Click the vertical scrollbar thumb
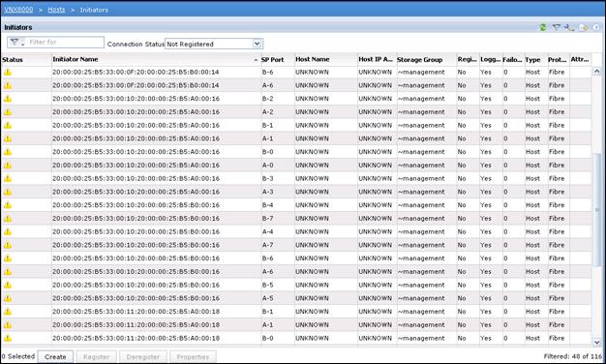The width and height of the screenshot is (606, 364). (x=596, y=209)
